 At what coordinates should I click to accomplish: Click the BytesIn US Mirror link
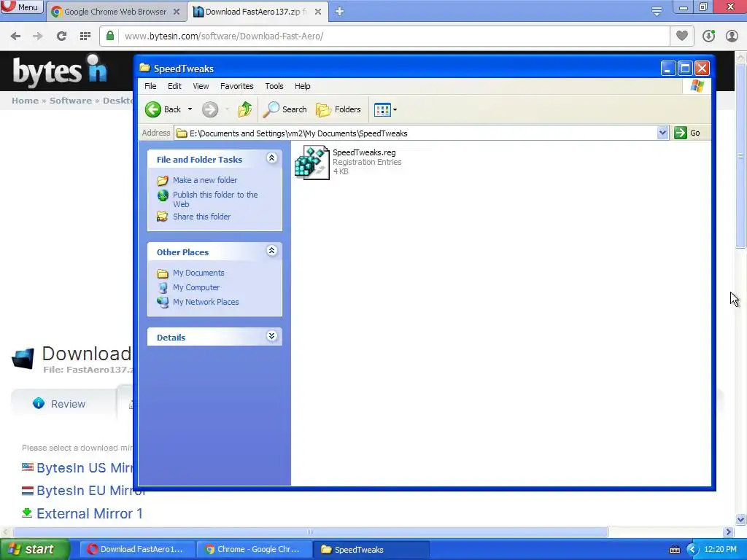85,467
